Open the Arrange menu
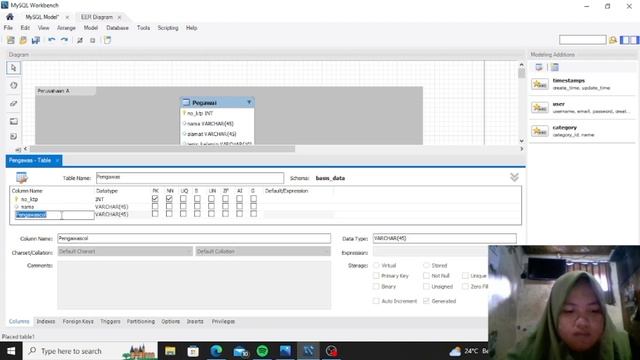The height and width of the screenshot is (360, 640). pos(66,28)
